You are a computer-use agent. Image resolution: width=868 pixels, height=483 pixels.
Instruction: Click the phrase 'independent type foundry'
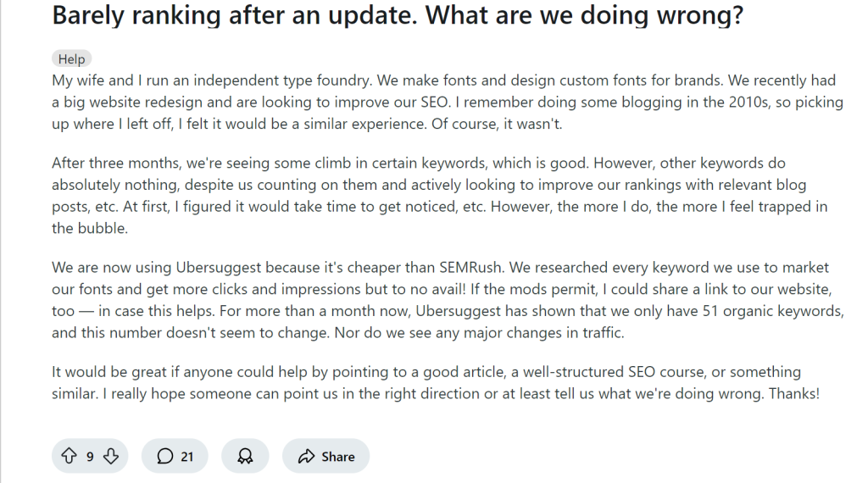click(x=281, y=80)
